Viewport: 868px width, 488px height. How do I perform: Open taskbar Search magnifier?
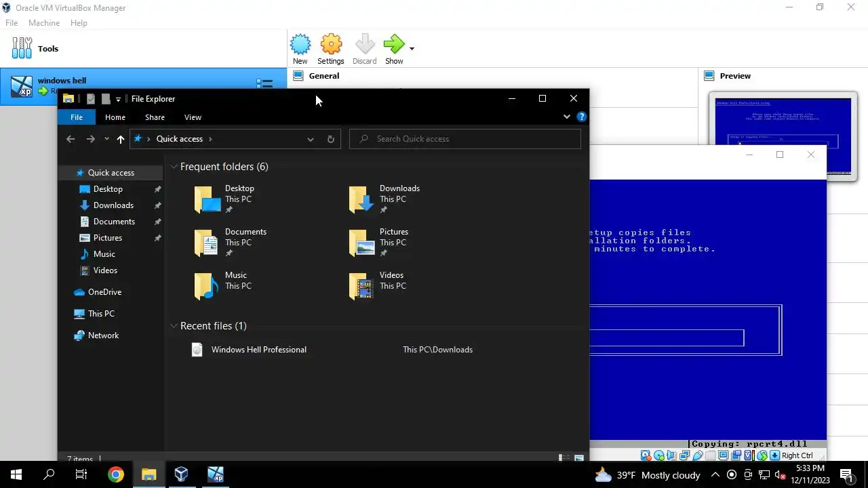point(49,474)
